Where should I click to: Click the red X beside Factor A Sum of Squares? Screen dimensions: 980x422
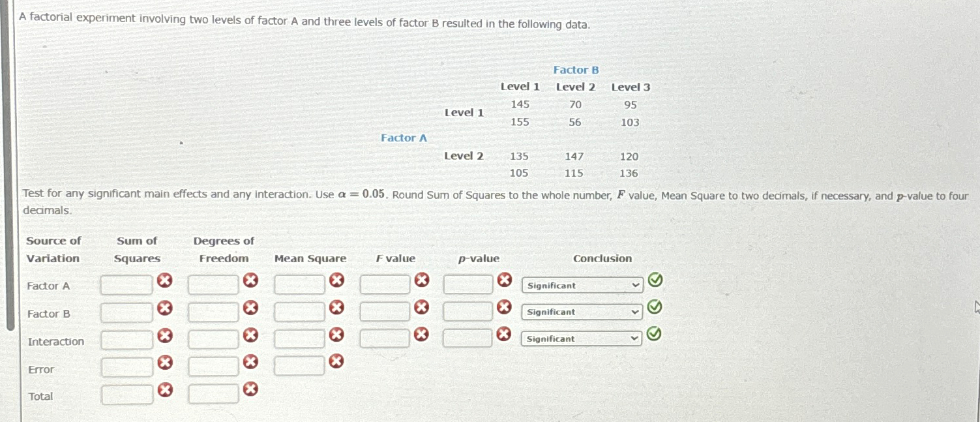coord(166,280)
